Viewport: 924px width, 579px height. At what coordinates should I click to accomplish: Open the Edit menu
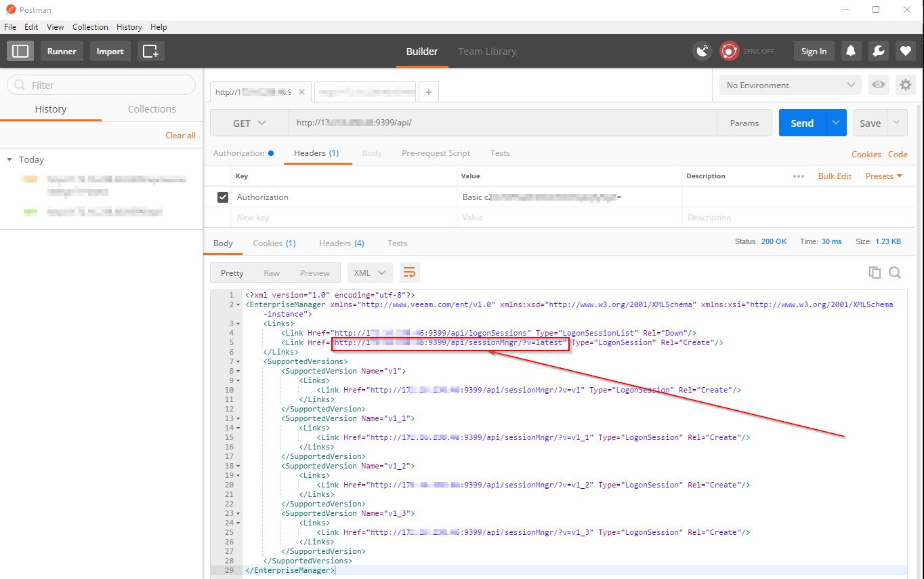point(31,27)
